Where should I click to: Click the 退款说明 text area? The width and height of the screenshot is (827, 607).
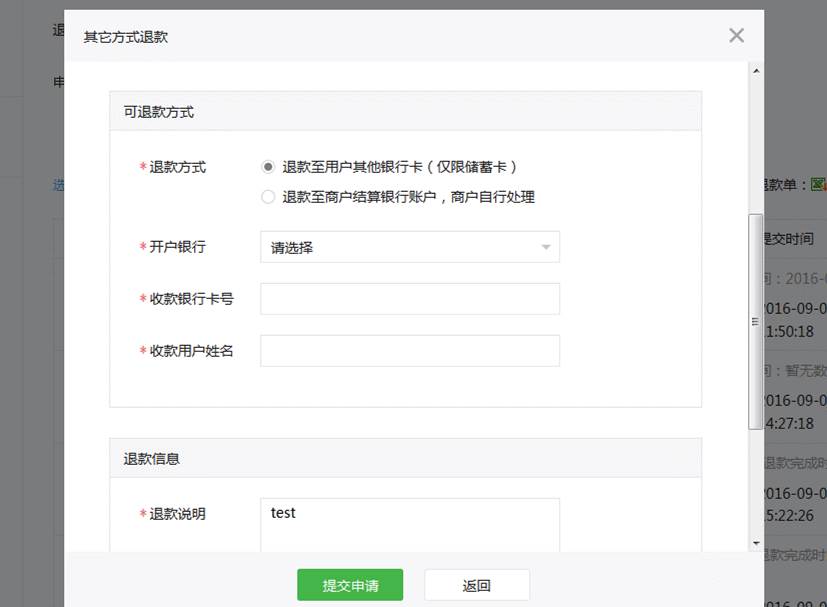(x=410, y=525)
